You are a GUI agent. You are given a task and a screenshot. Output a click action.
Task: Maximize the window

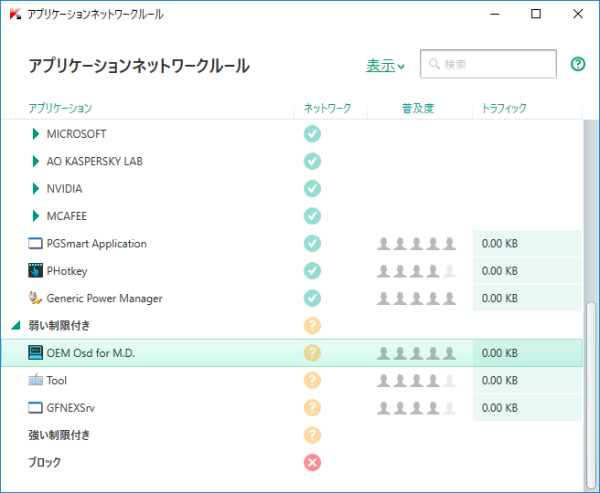point(536,14)
